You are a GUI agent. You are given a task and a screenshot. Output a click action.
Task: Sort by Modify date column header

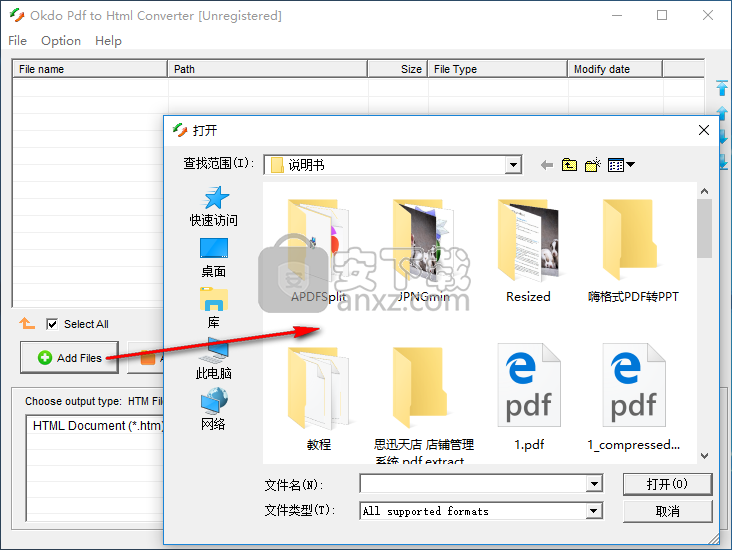coord(615,69)
